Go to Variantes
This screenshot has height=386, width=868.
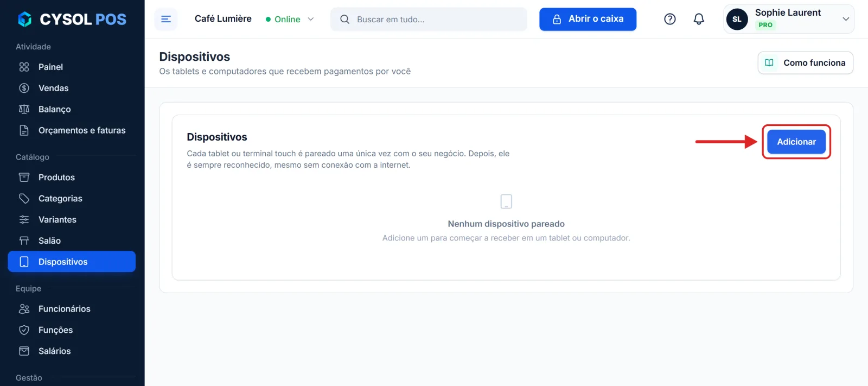[72, 220]
